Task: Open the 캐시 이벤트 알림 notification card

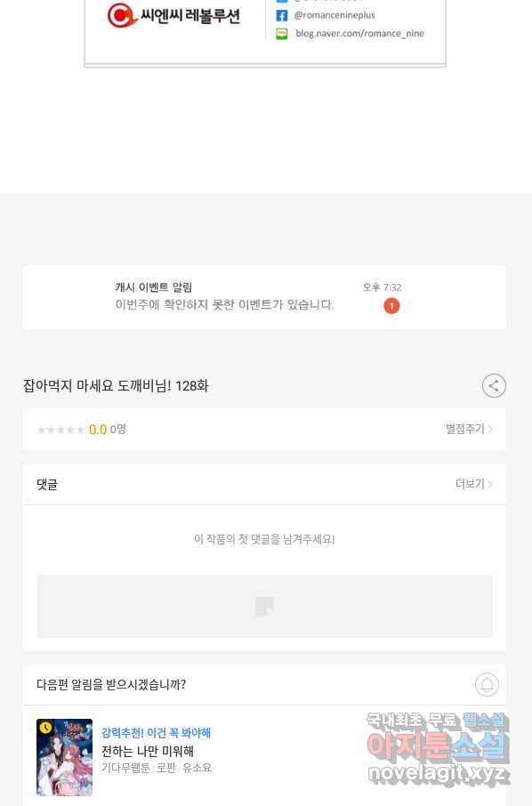Action: pyautogui.click(x=265, y=296)
